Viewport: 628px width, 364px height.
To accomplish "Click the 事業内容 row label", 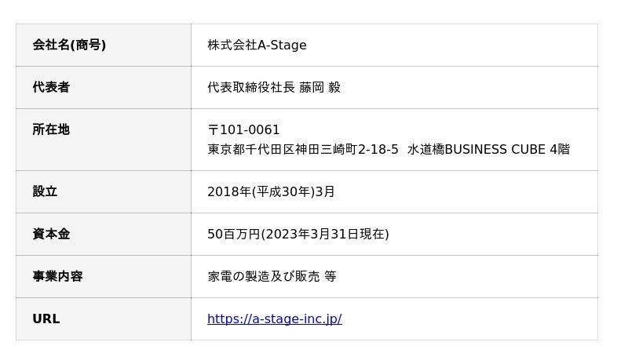I will point(57,276).
